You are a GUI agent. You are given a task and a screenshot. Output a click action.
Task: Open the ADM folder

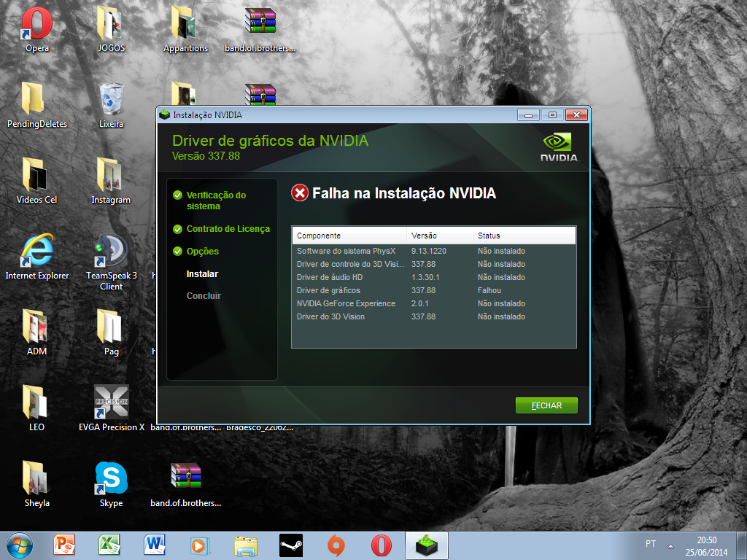coord(36,332)
